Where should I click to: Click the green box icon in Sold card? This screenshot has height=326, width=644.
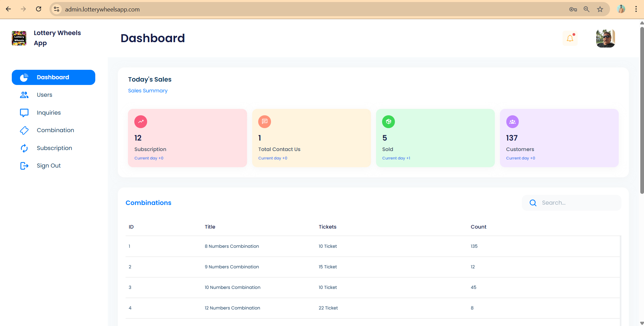[x=388, y=122]
